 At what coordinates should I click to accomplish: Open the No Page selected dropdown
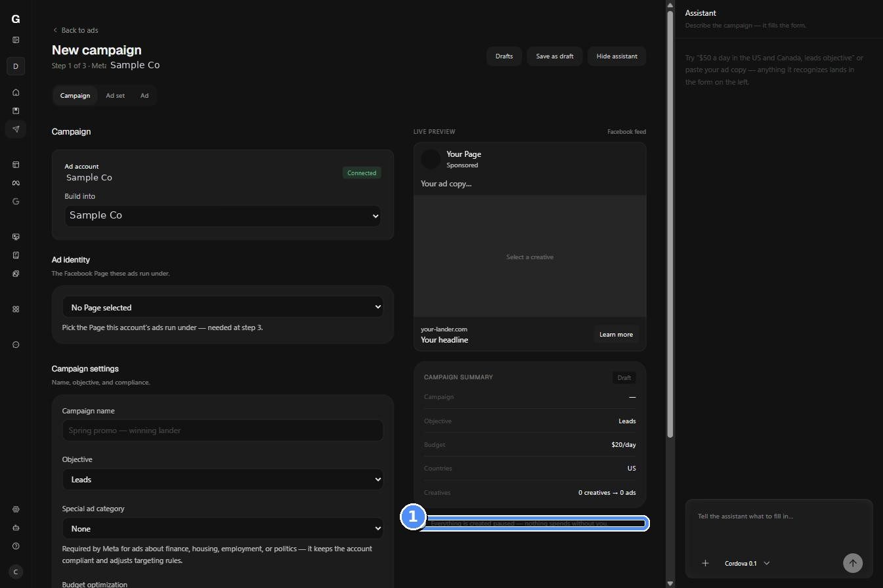(x=223, y=307)
